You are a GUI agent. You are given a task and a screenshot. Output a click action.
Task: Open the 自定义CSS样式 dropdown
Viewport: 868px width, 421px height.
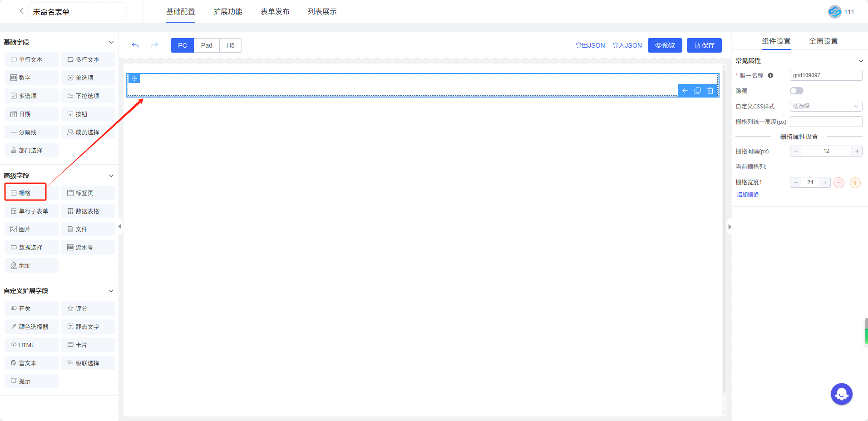pyautogui.click(x=825, y=106)
